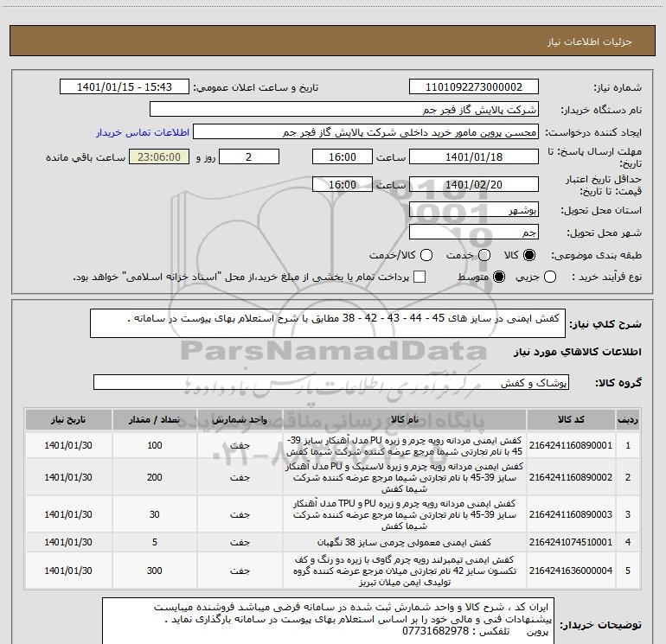
Task: Select item code 2164241160890002
Action: tap(571, 477)
